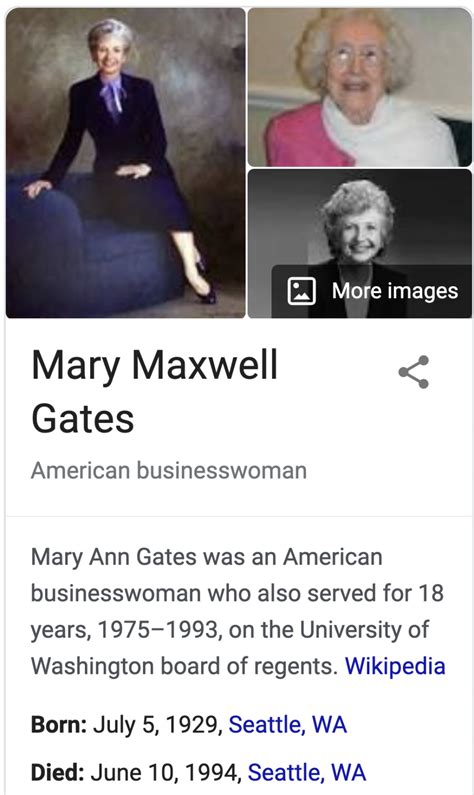
Task: Click the Washington board of regents text
Action: 185,666
